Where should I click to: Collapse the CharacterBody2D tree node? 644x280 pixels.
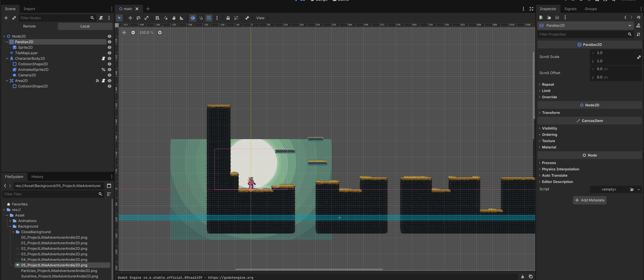tap(7, 58)
